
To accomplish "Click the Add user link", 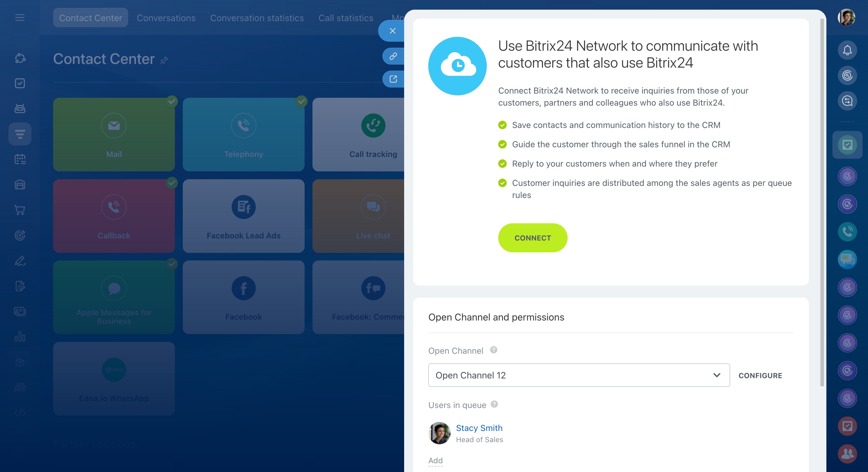I will click(435, 461).
